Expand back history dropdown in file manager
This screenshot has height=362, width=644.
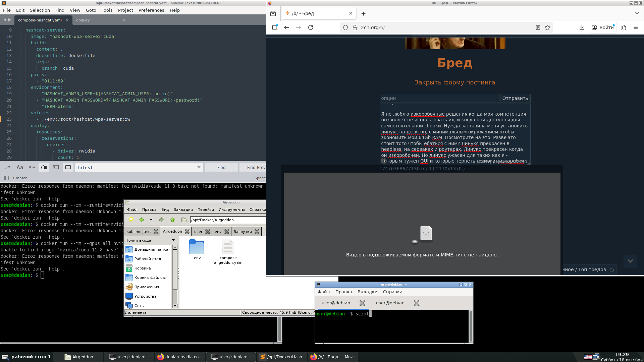151,220
